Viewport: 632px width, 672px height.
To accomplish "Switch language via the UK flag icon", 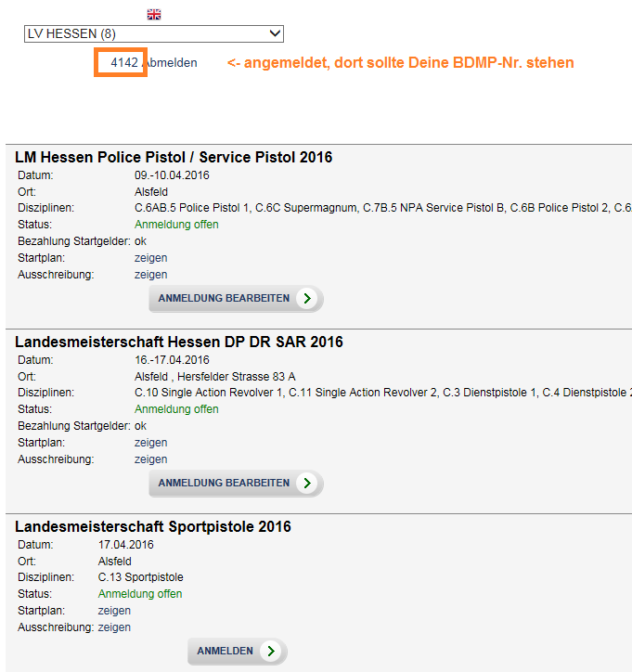I will point(154,15).
